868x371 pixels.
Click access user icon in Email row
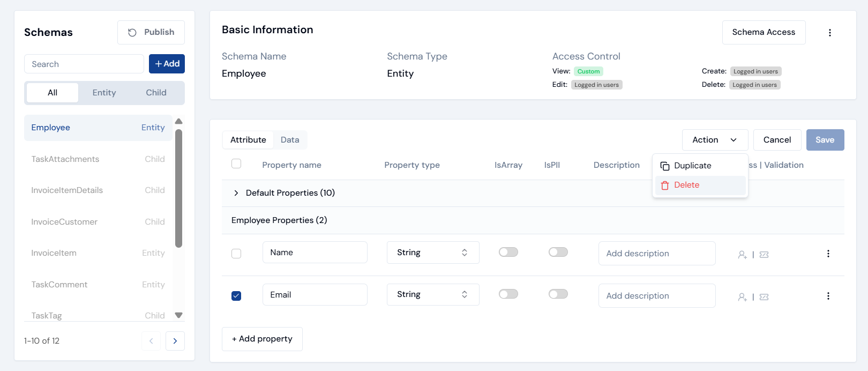coord(742,297)
